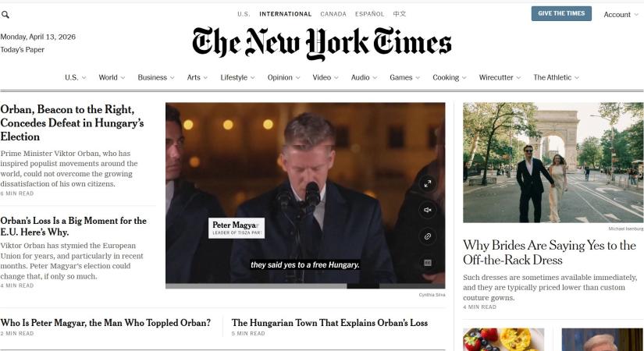Click the Give The Times button
Image resolution: width=644 pixels, height=351 pixels.
coord(561,13)
